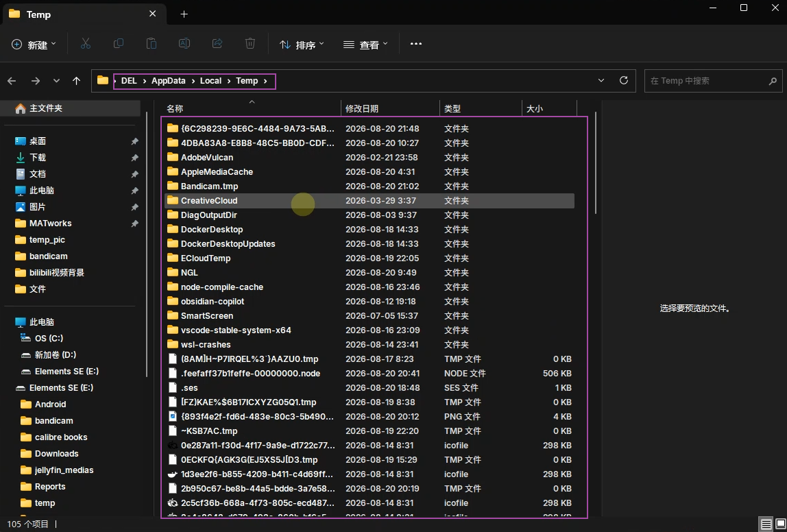Click the Delete trash icon

pos(250,44)
